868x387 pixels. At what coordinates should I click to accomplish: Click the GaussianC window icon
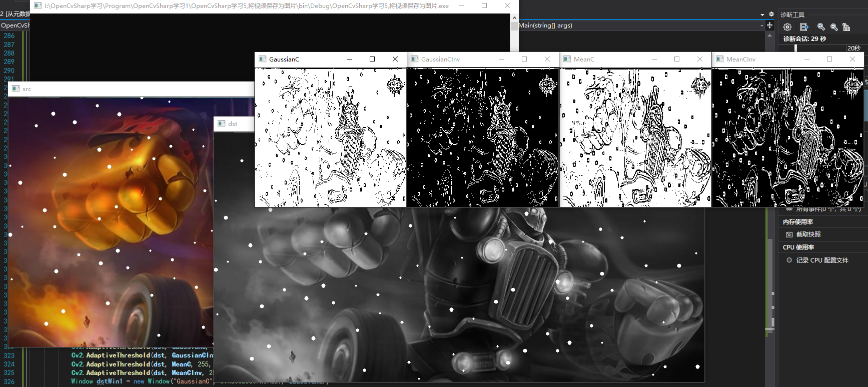pos(262,59)
